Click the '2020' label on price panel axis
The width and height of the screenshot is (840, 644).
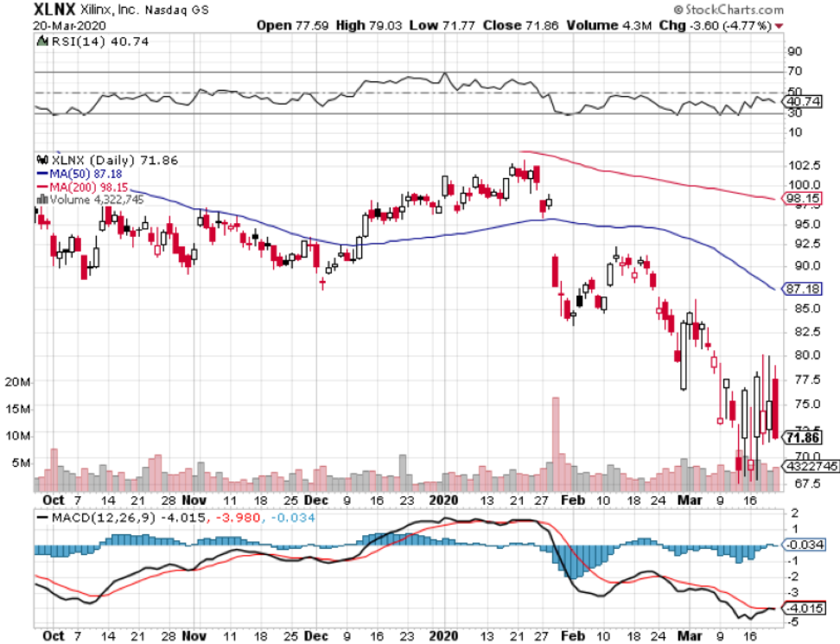click(x=443, y=501)
